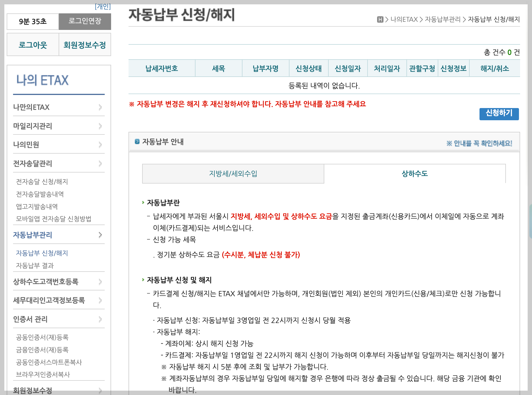Screen dimensions: 532x395
Task: Open 전자송달관리 sidebar menu
Action: point(32,164)
